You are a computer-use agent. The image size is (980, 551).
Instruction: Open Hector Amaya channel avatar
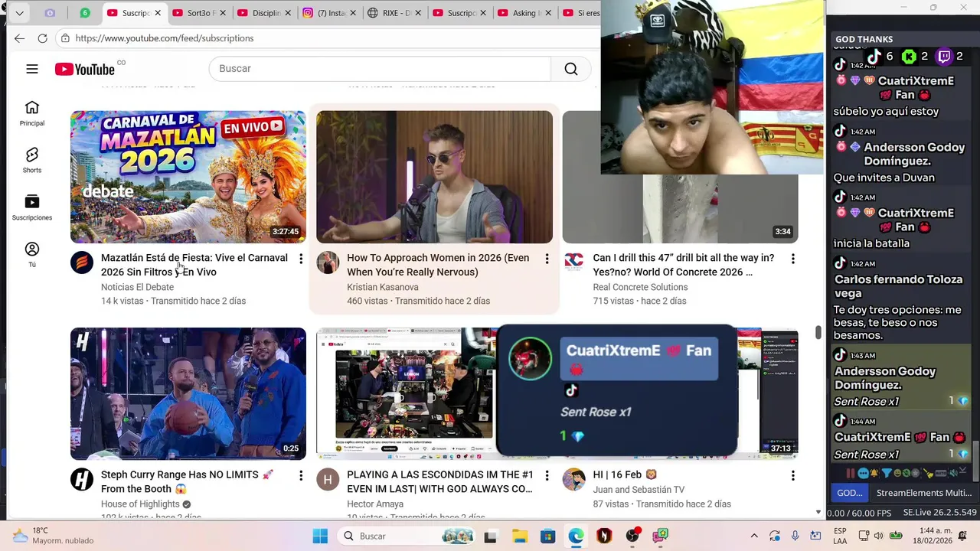[x=328, y=480]
